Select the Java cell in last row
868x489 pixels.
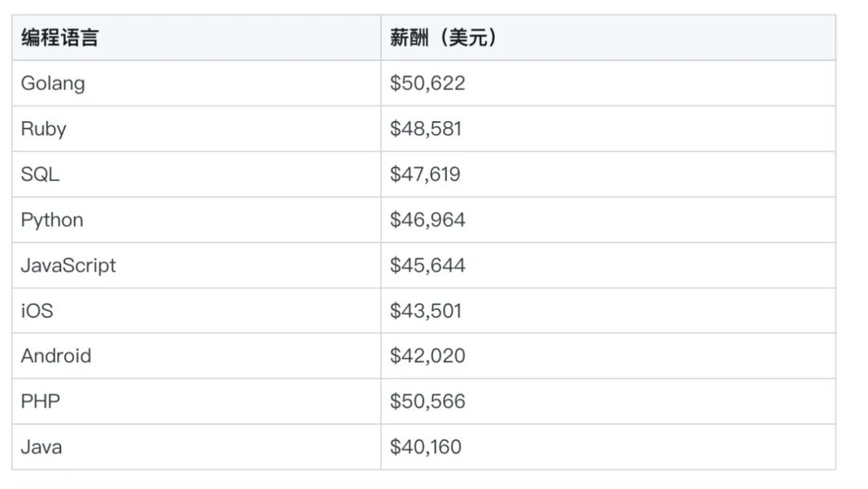[42, 447]
